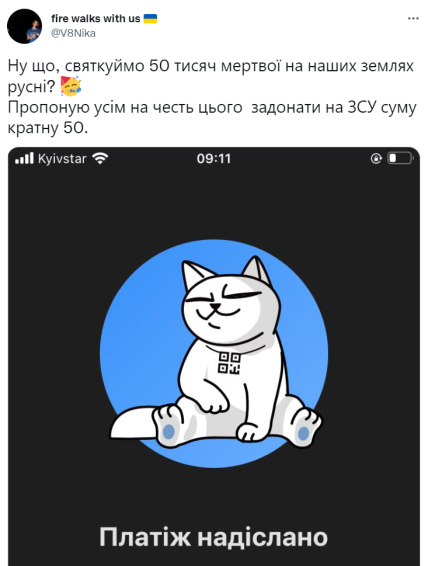The image size is (428, 566).
Task: Open the @V8Nika handle link
Action: (x=73, y=33)
